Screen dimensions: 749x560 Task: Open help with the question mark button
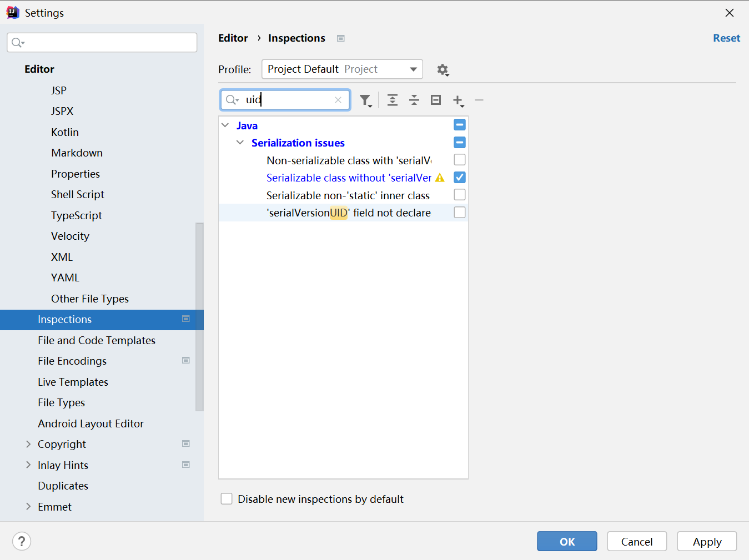point(22,541)
